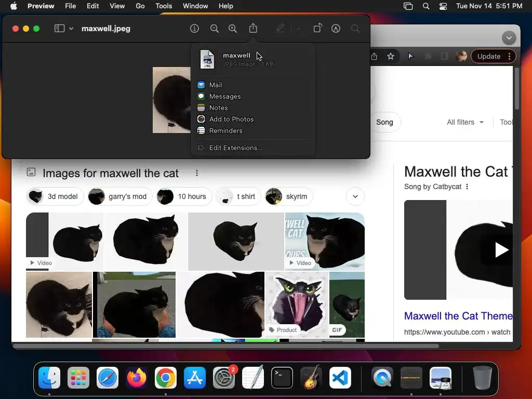532x399 pixels.
Task: Open Firefox from the Dock
Action: [137, 378]
